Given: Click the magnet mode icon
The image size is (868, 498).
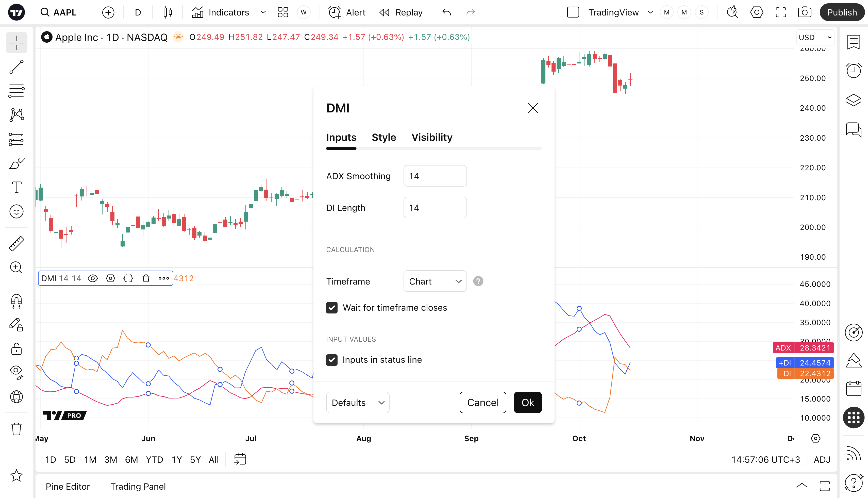Looking at the screenshot, I should tap(16, 301).
